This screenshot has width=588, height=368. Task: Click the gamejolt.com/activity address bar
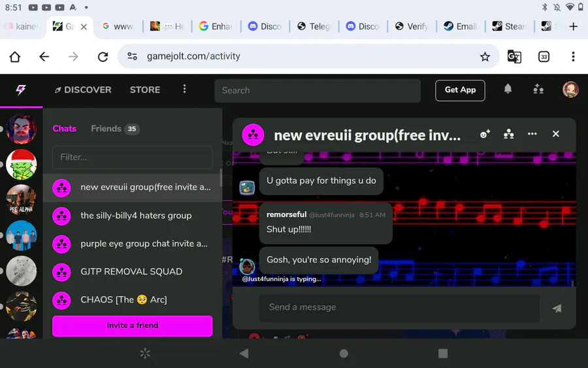[x=308, y=56]
